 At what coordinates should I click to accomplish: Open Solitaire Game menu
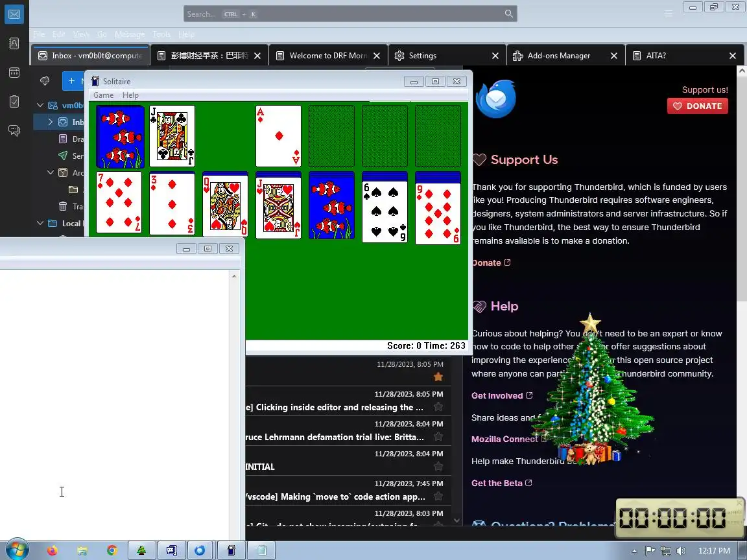click(103, 95)
